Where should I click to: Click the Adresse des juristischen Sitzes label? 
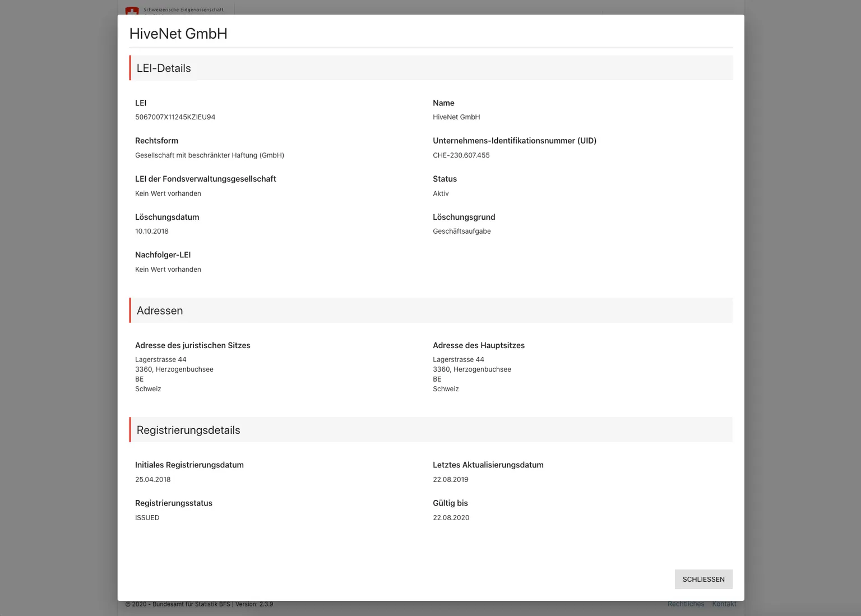coord(192,345)
